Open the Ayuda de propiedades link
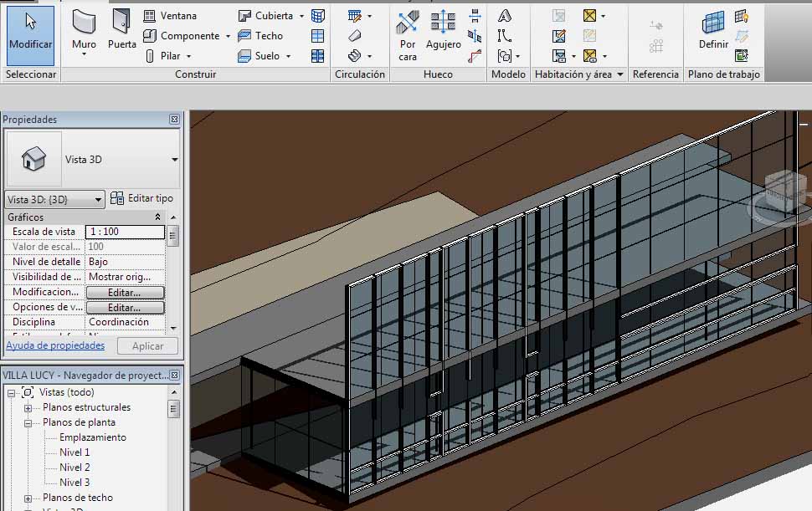This screenshot has width=812, height=511. click(55, 345)
